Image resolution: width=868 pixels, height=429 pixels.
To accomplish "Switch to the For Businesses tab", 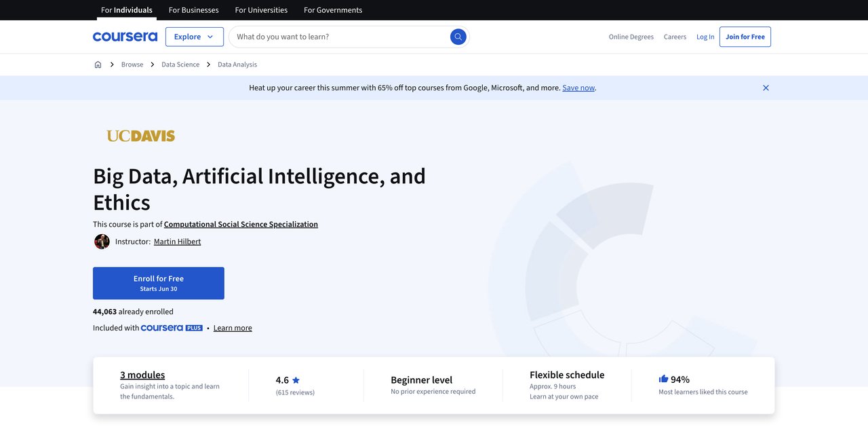I will coord(193,9).
